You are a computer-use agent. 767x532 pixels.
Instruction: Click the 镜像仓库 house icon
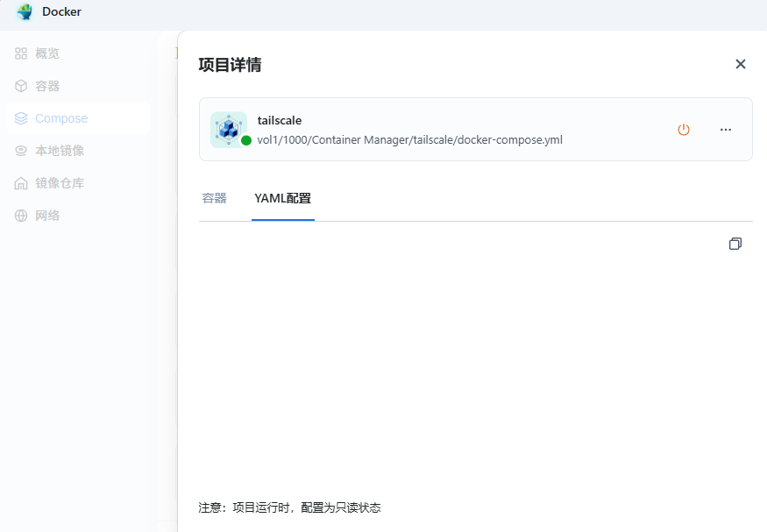pyautogui.click(x=21, y=183)
